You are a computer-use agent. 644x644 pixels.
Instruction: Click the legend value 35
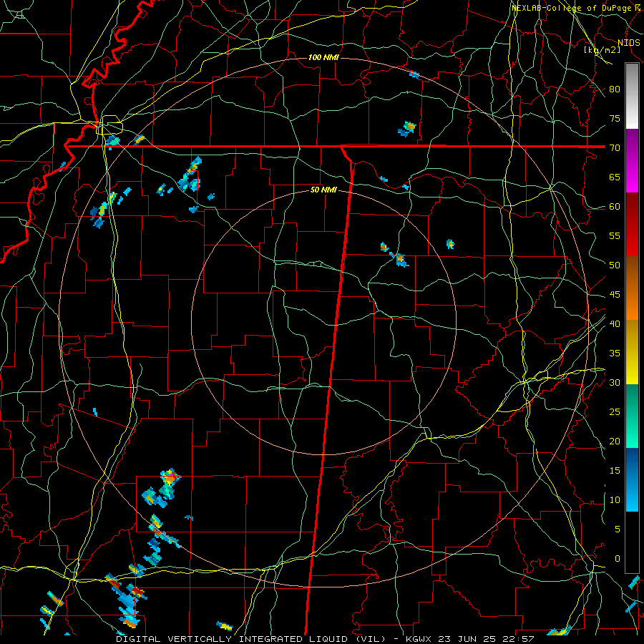[x=615, y=353]
